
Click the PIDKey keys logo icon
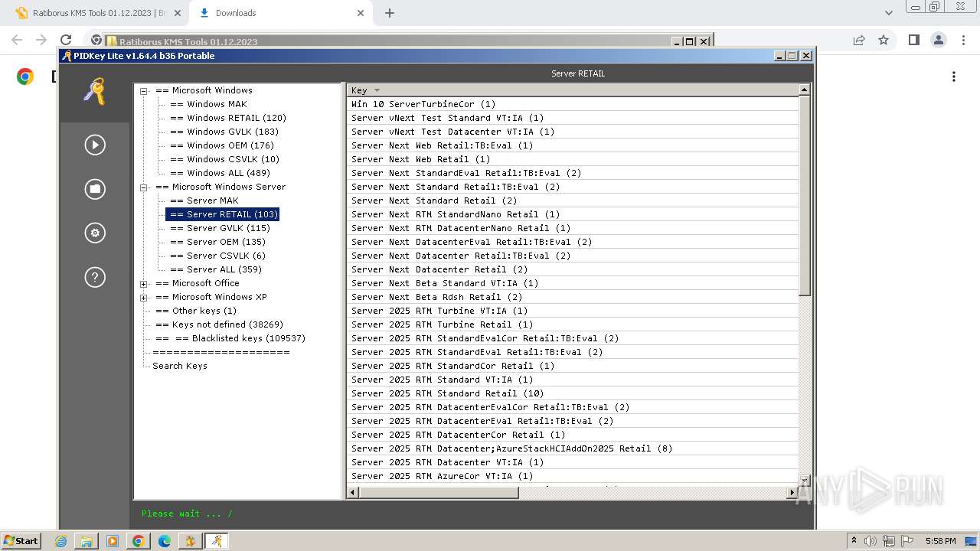[95, 92]
